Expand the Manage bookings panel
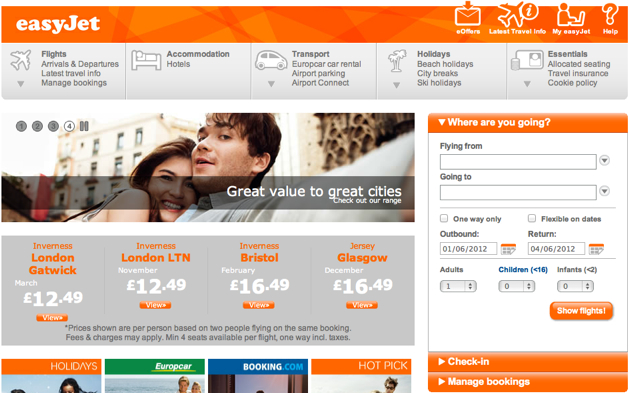The height and width of the screenshot is (393, 630). coord(528,381)
